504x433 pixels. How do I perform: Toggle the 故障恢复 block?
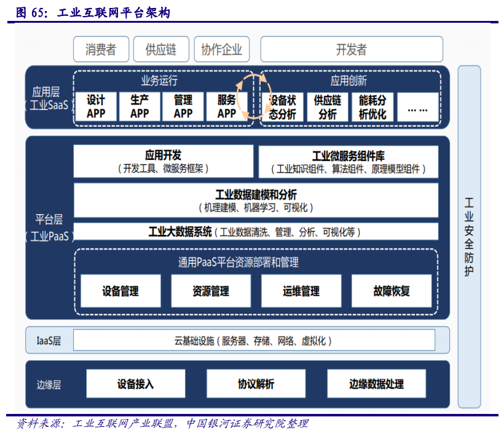click(x=390, y=290)
